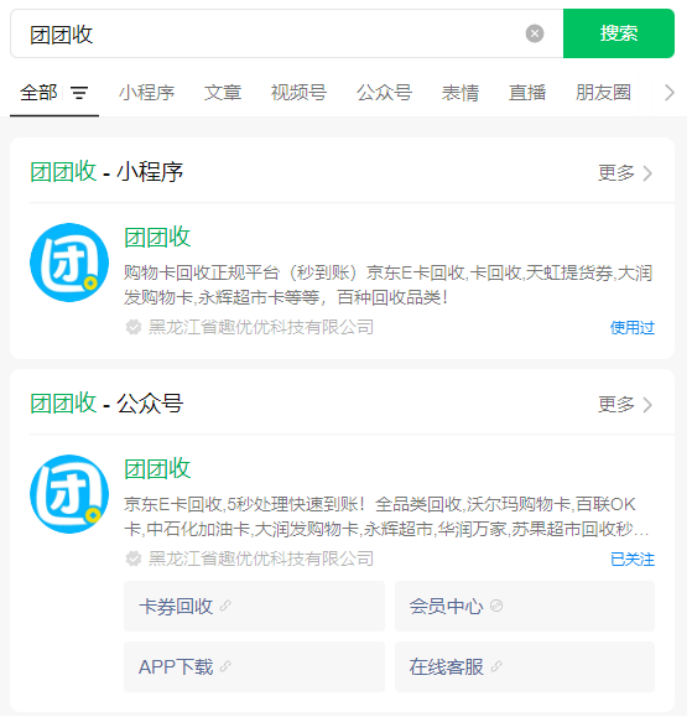
Task: Click the 使用过 label
Action: [x=632, y=327]
